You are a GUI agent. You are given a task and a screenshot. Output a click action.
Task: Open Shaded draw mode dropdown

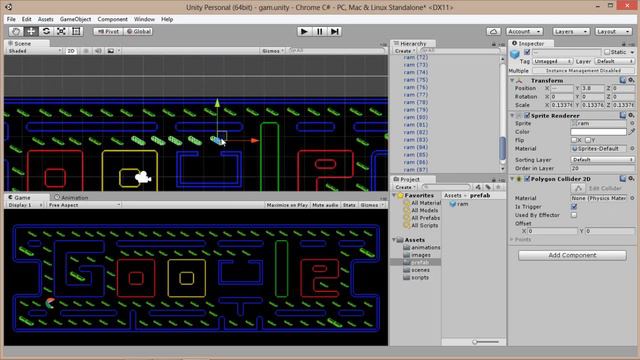click(x=35, y=51)
